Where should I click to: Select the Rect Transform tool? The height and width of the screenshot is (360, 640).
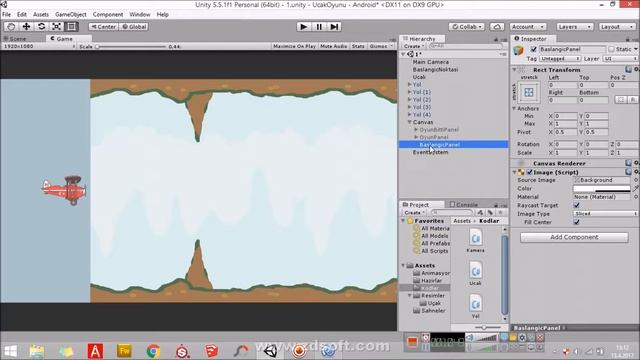pyautogui.click(x=71, y=27)
